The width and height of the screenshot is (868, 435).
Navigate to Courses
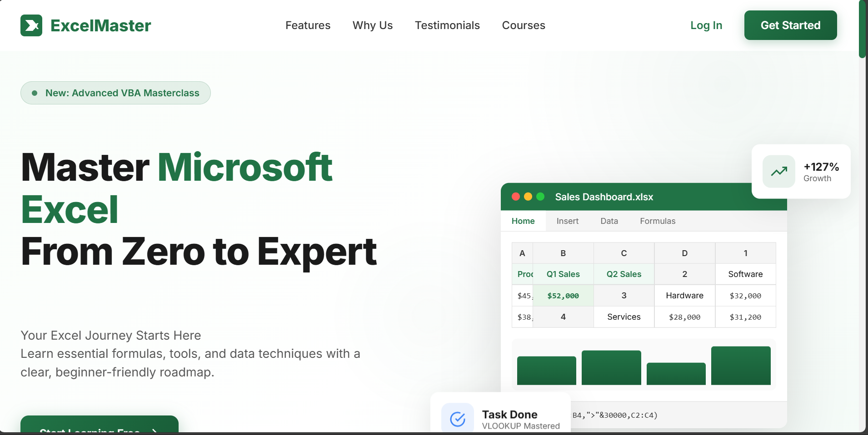pyautogui.click(x=523, y=25)
